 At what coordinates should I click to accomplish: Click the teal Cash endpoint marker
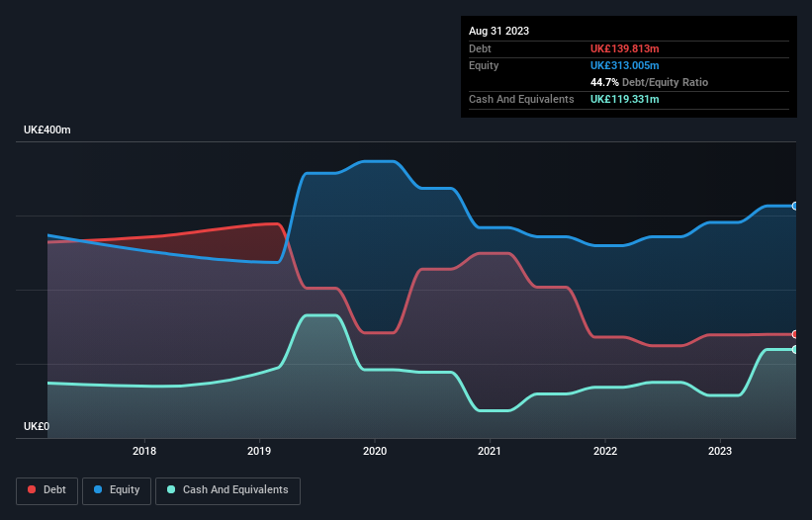click(x=795, y=350)
